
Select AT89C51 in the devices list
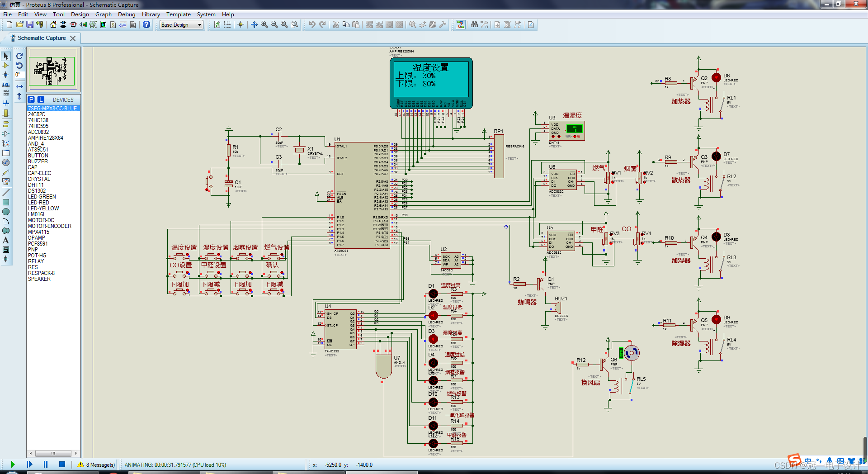click(38, 150)
